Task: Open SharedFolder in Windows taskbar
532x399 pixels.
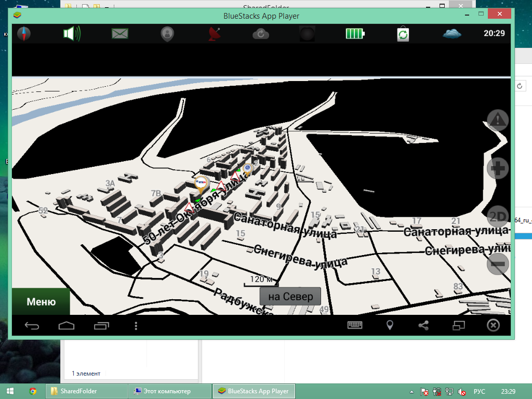Action: (x=86, y=391)
